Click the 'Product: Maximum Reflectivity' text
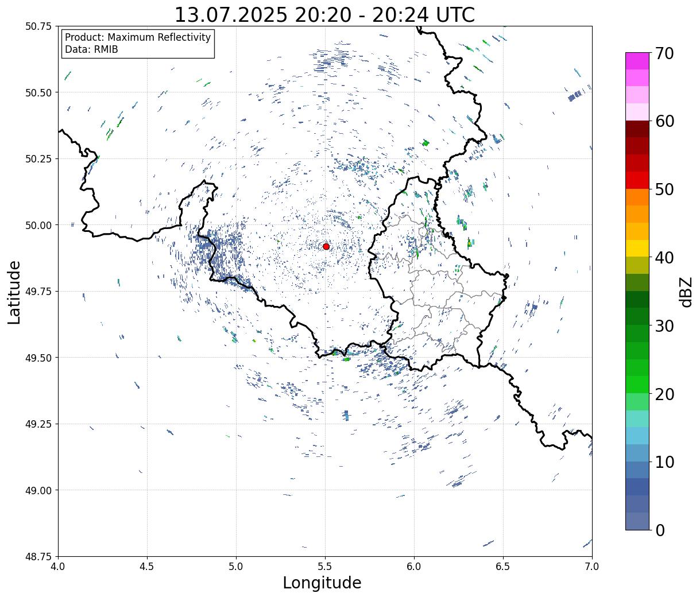700x597 pixels. (138, 37)
